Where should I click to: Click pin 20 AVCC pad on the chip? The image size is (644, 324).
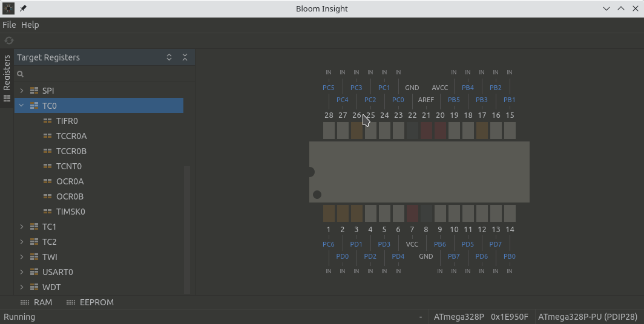coord(440,131)
